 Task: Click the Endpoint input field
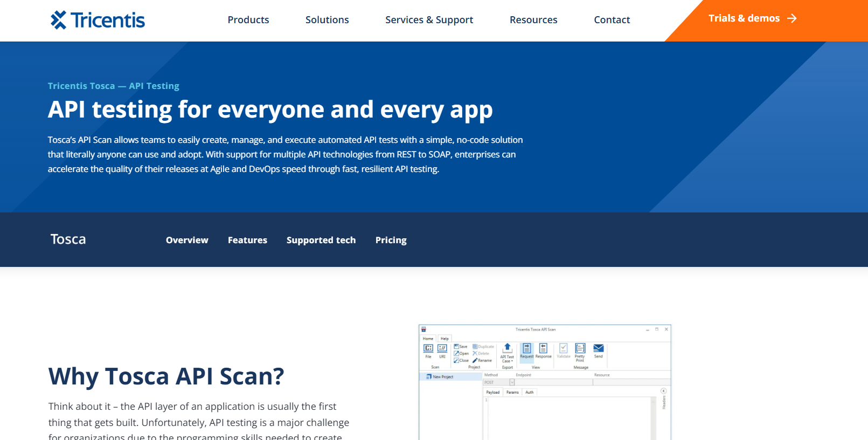554,382
